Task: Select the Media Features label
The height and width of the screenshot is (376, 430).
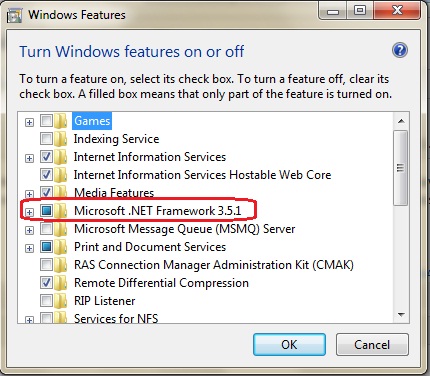Action: pyautogui.click(x=114, y=193)
